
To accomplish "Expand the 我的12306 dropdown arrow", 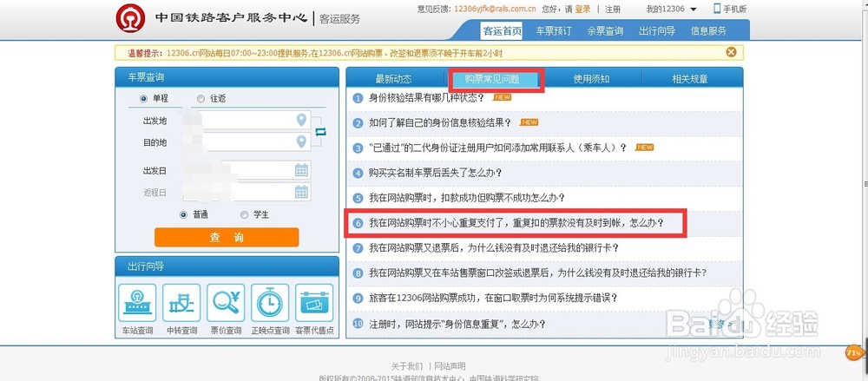I will coord(694,10).
